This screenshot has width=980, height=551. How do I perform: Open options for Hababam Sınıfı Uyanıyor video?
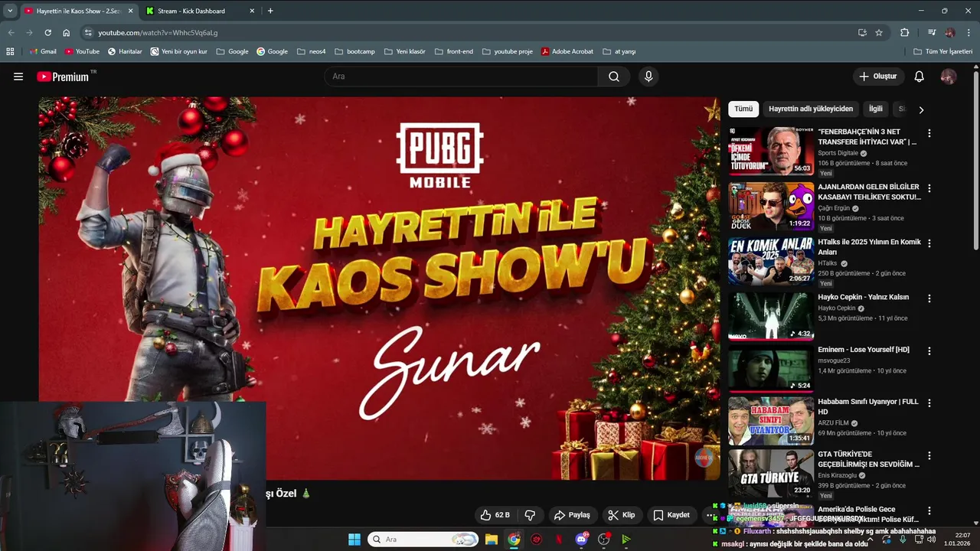(929, 403)
